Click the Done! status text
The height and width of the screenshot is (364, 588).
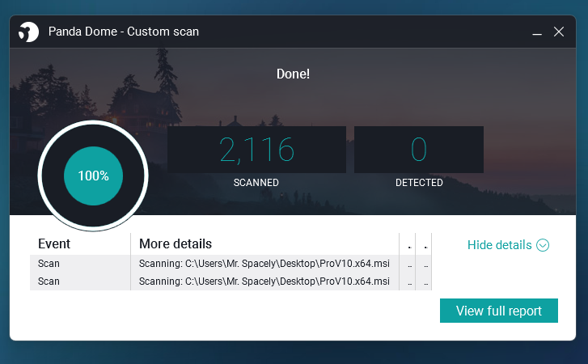294,74
